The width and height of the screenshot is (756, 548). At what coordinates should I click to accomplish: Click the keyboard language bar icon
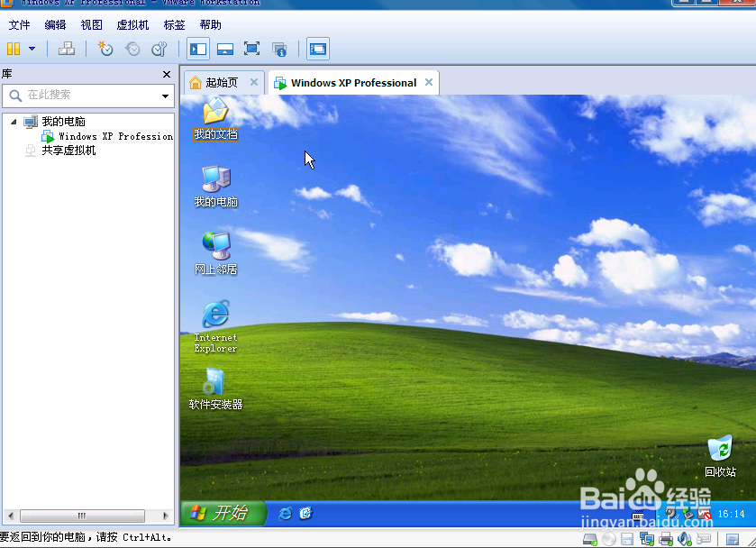(637, 516)
